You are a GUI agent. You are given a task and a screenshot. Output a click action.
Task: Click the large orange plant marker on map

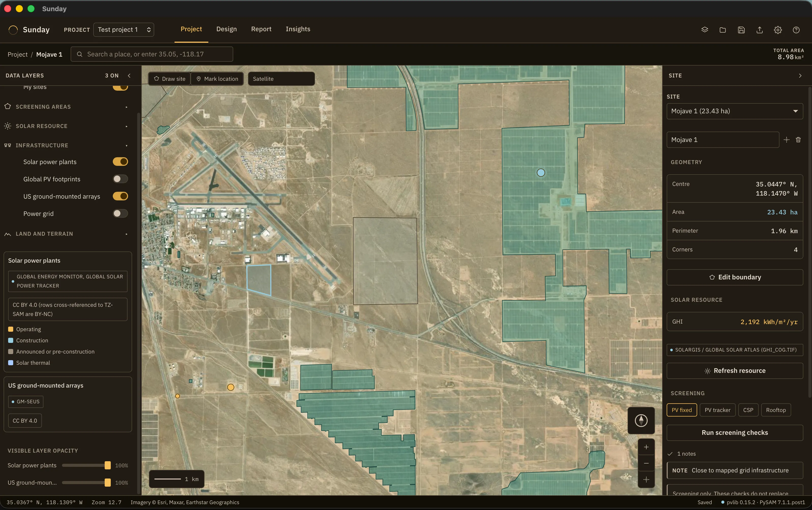231,387
